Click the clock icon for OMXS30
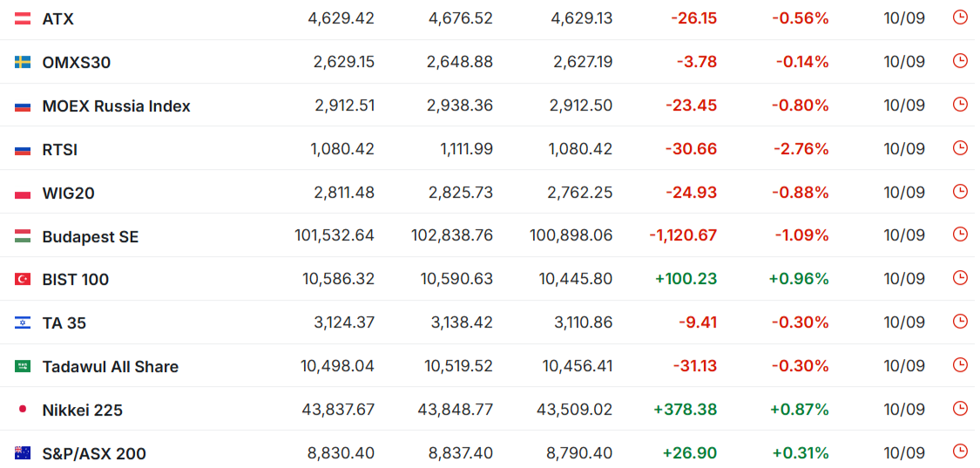980x468 pixels. [959, 61]
